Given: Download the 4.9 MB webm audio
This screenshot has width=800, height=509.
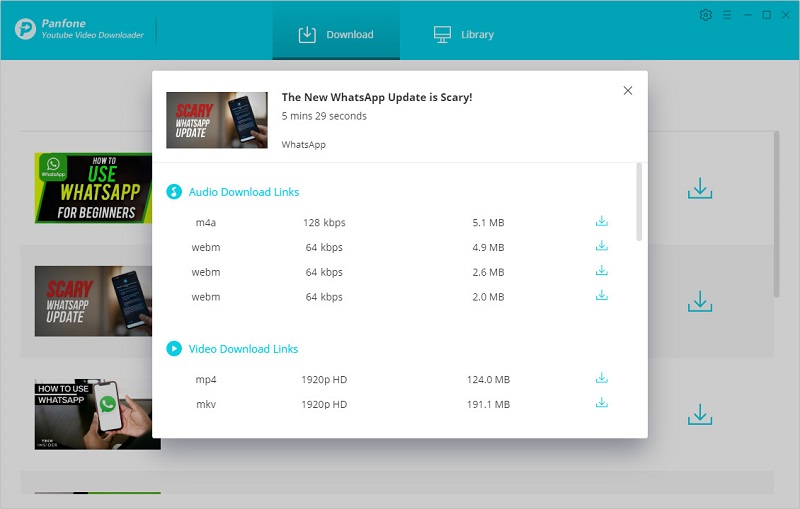Looking at the screenshot, I should tap(602, 246).
